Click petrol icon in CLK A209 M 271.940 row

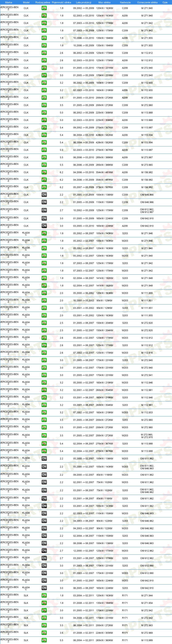click(44, 16)
